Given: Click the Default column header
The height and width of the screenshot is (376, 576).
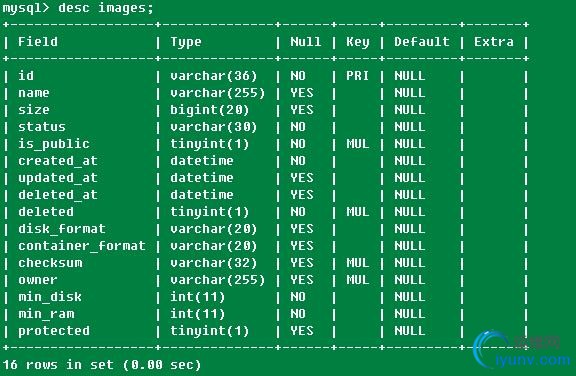Looking at the screenshot, I should click(x=422, y=41).
